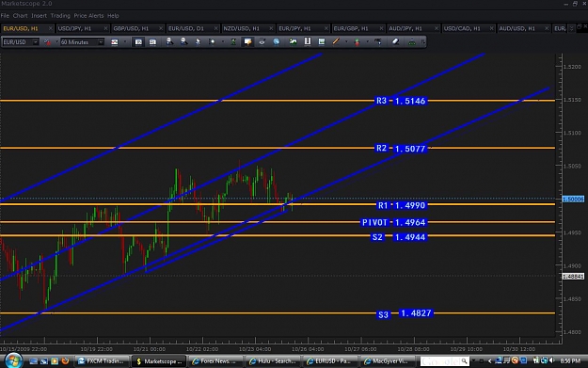Close the EUR/USD, D1 tab
The height and width of the screenshot is (368, 588).
[216, 28]
